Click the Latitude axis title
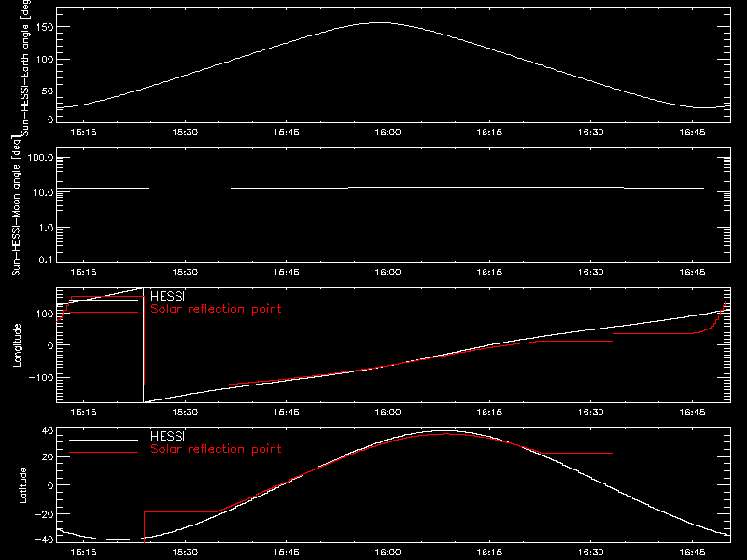 22,485
